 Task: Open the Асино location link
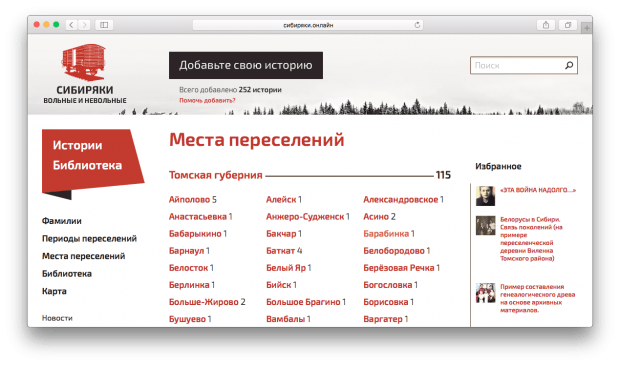(x=376, y=216)
